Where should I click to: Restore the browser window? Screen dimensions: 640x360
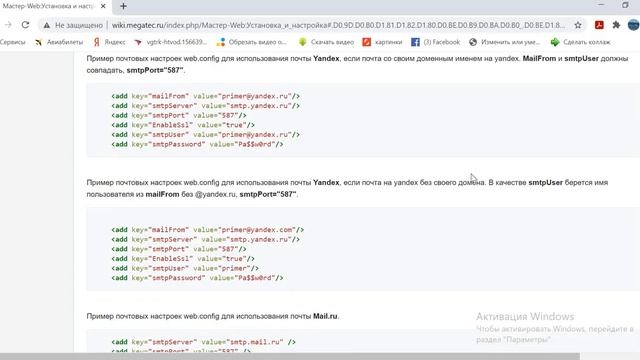pos(625,5)
